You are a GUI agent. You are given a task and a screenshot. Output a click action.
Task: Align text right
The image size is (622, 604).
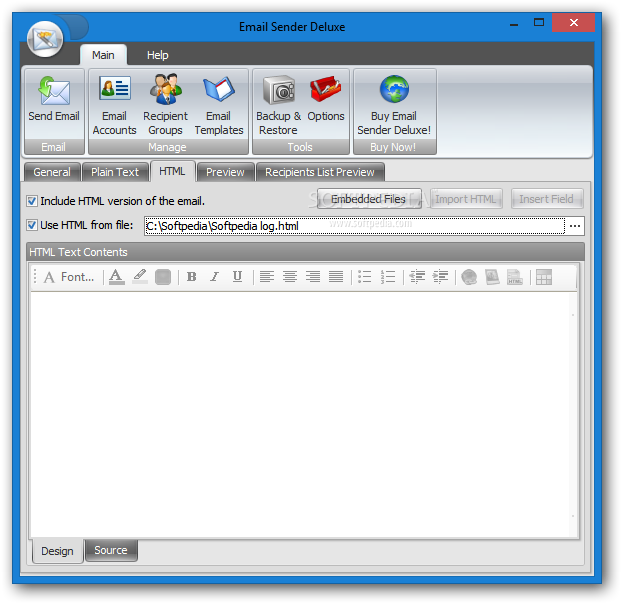click(x=313, y=277)
